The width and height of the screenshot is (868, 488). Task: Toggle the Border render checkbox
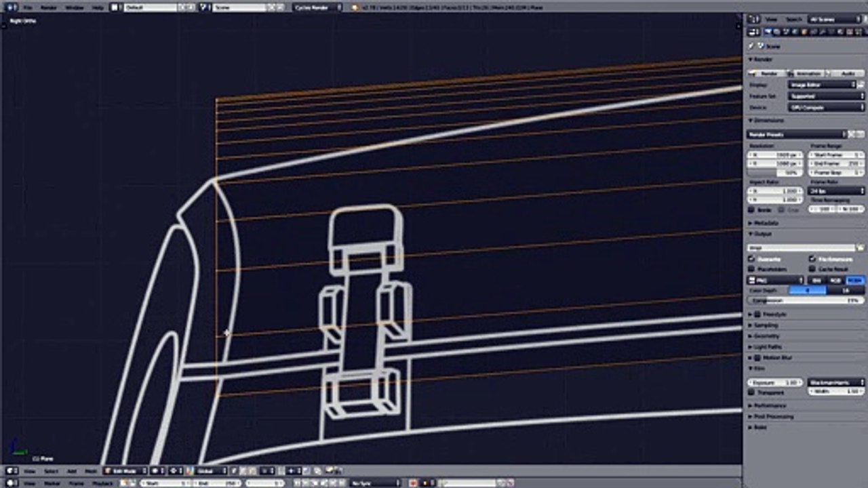751,210
